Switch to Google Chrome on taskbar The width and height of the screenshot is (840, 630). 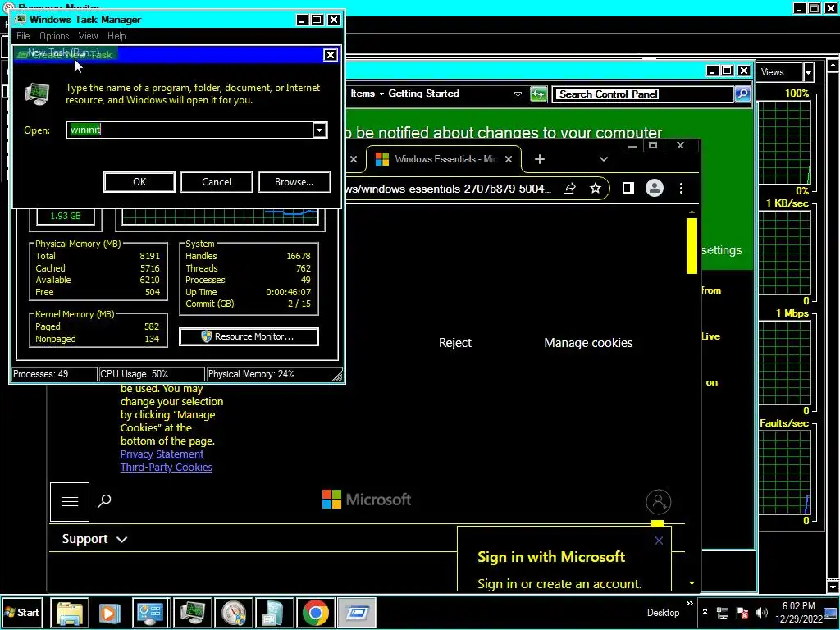pyautogui.click(x=316, y=612)
